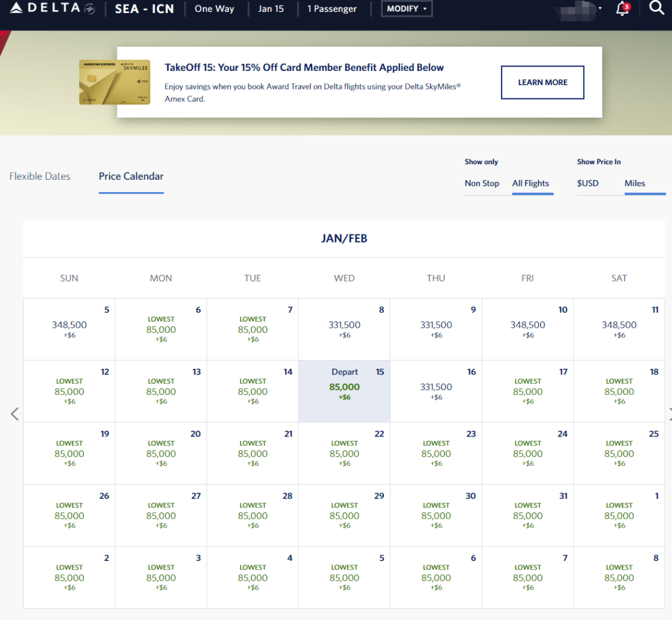672x620 pixels.
Task: Show prices in Miles
Action: point(635,183)
